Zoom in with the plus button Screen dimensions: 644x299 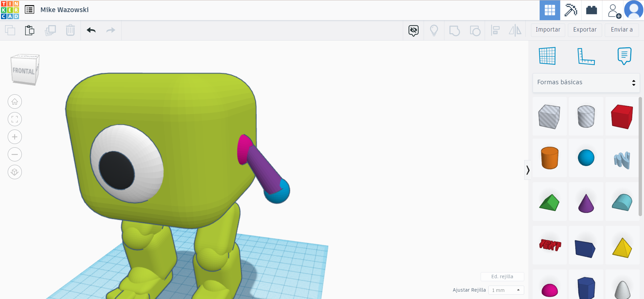[15, 137]
